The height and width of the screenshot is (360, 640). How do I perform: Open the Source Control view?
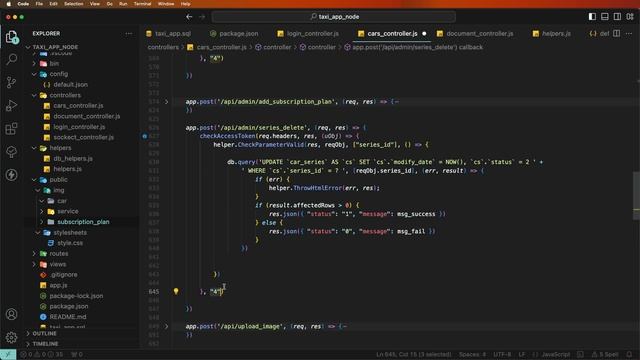(11, 82)
